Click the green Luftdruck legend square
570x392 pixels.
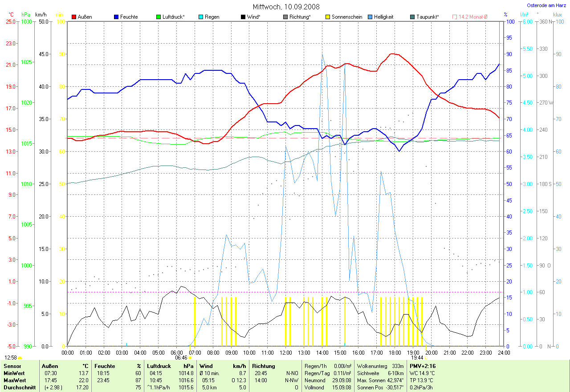pos(159,17)
